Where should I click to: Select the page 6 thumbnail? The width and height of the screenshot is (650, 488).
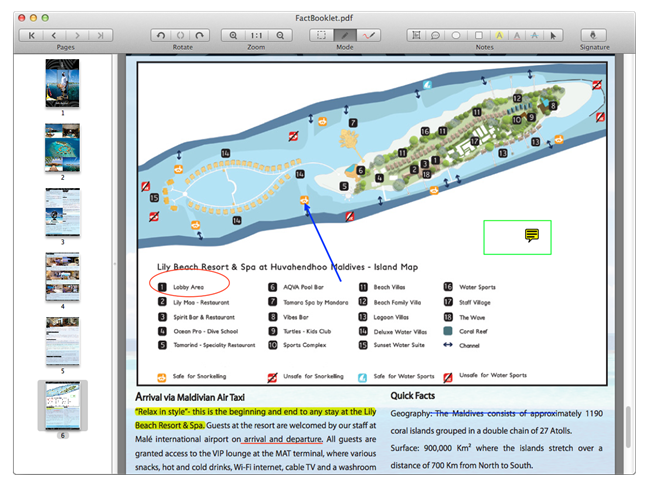pyautogui.click(x=62, y=405)
